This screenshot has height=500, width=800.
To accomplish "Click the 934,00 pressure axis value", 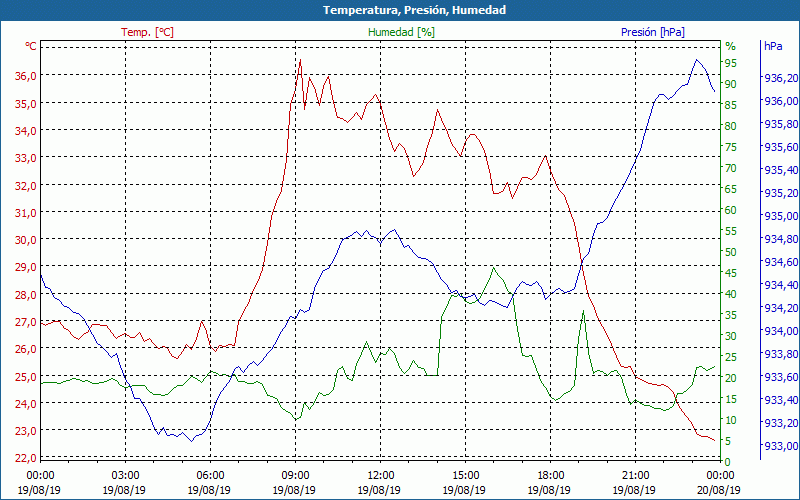I will (x=781, y=331).
